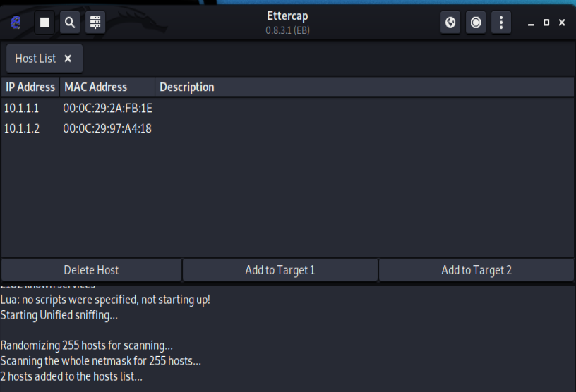Open the three-dot Ettercap menu

[x=501, y=23]
